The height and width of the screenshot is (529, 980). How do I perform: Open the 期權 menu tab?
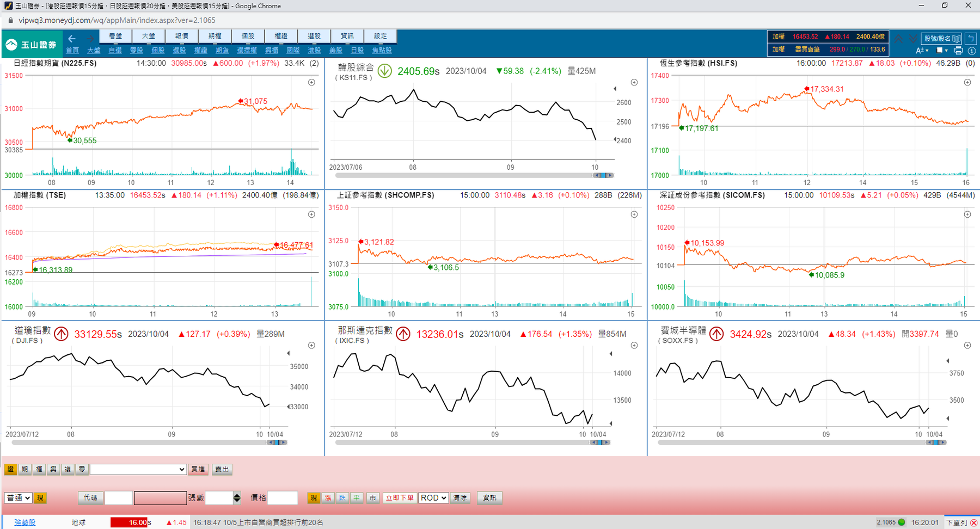tap(215, 36)
